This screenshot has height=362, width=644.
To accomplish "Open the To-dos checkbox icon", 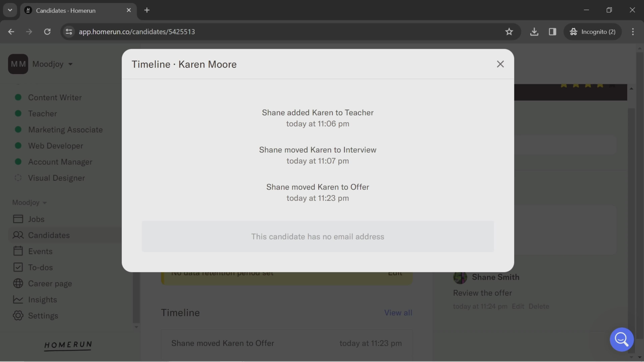I will pyautogui.click(x=18, y=267).
